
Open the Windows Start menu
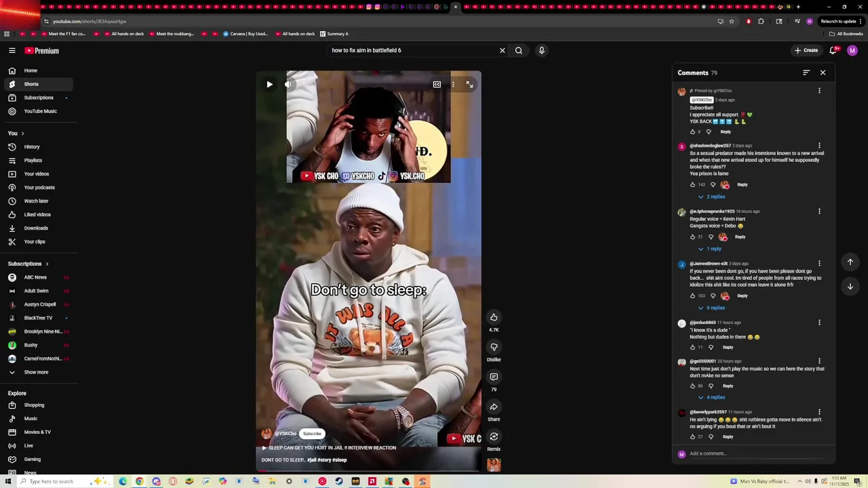8,481
